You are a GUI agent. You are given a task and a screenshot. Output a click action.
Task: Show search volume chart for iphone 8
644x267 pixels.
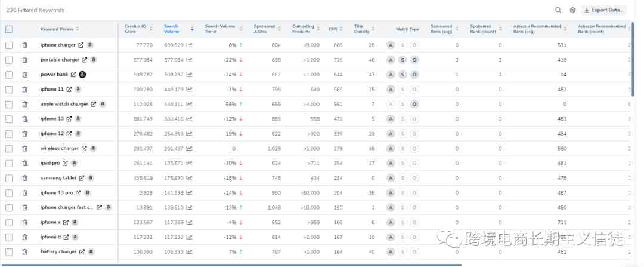pos(189,237)
